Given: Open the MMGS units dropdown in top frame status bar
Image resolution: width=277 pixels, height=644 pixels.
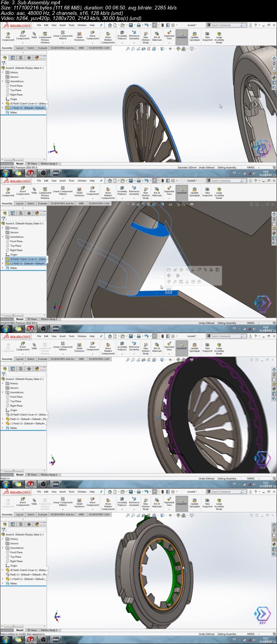Looking at the screenshot, I should point(259,167).
